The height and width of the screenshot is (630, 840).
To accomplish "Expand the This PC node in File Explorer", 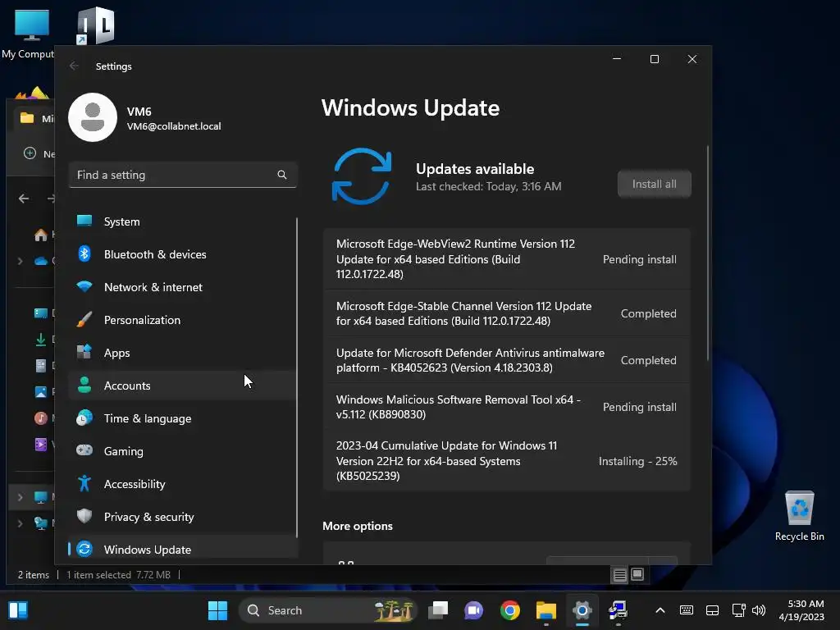I will [x=20, y=496].
